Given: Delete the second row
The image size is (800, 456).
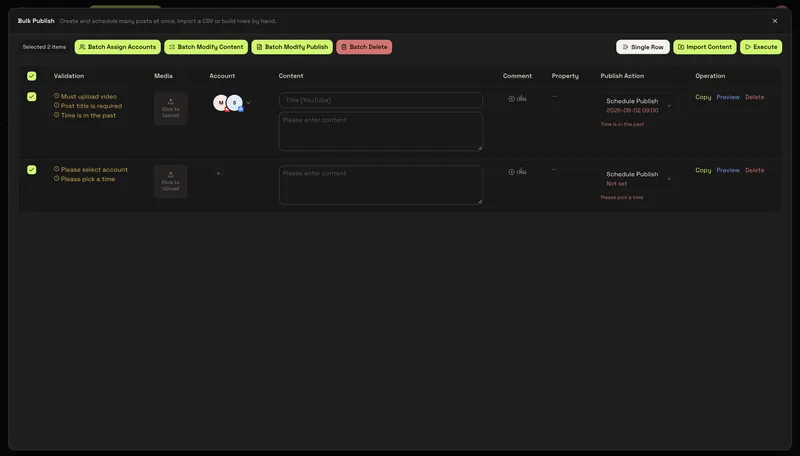Looking at the screenshot, I should click(755, 170).
